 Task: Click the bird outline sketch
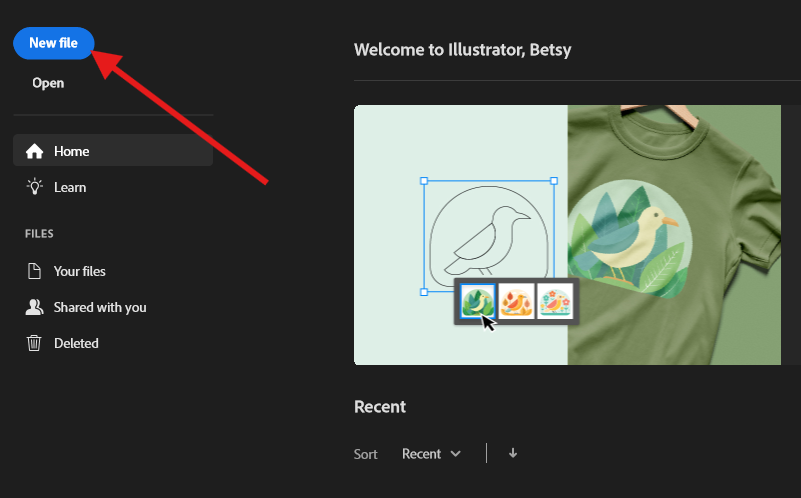[x=489, y=235]
